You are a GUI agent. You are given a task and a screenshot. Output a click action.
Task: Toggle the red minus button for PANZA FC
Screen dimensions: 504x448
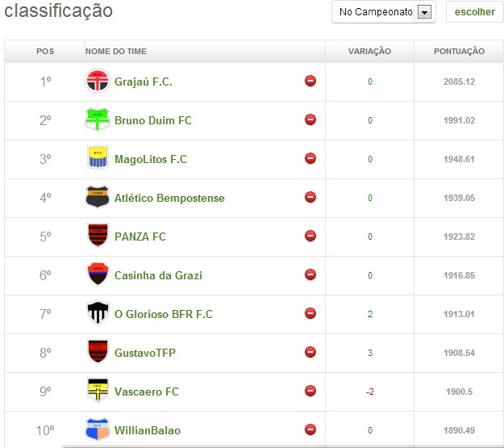coord(310,237)
